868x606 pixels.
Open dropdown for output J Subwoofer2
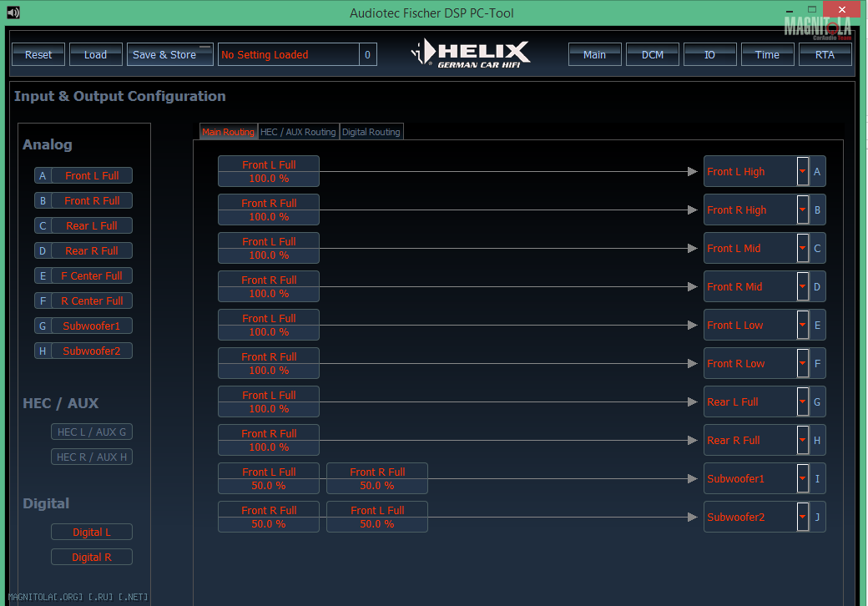point(803,517)
